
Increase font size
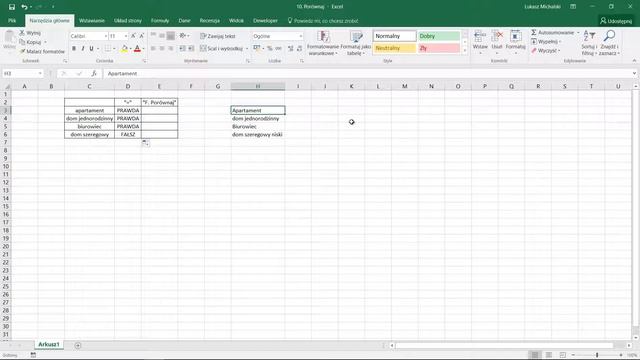click(133, 36)
